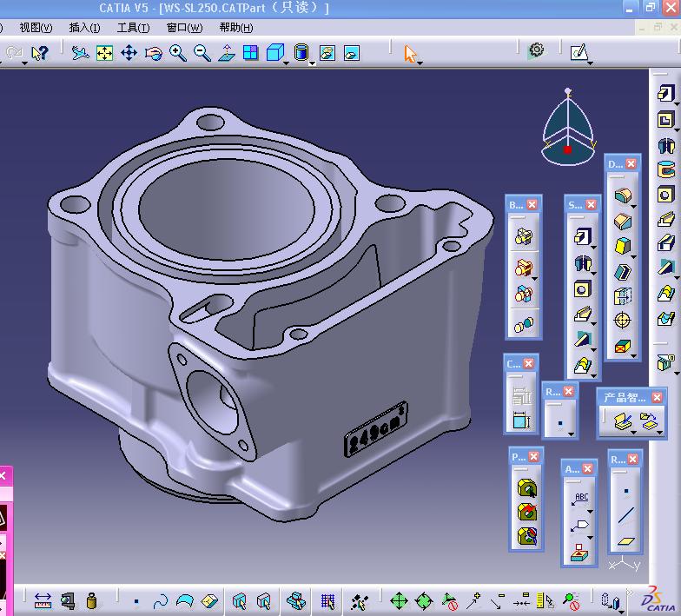Toggle the grid icon in bottom toolbar
Image resolution: width=681 pixels, height=616 pixels.
pyautogui.click(x=328, y=601)
